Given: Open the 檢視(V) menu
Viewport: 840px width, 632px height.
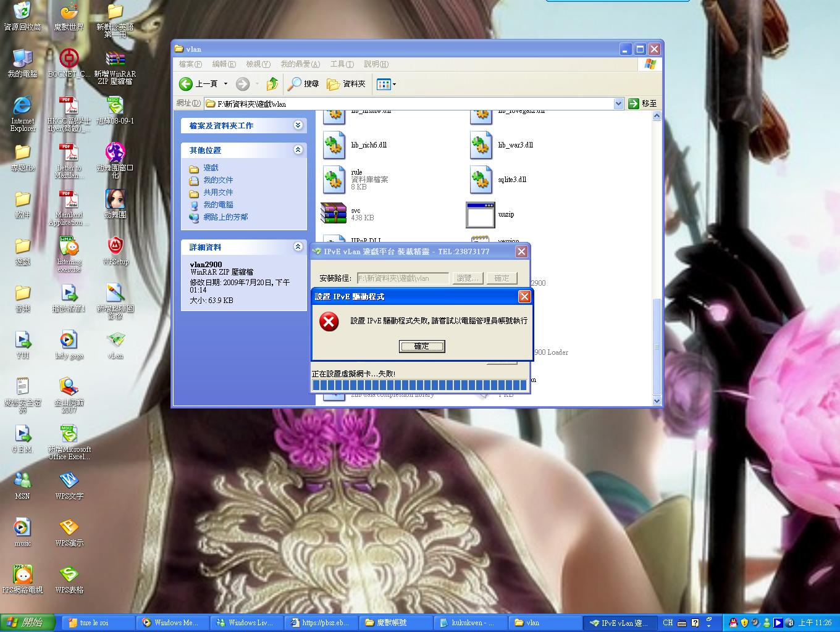Looking at the screenshot, I should [258, 64].
